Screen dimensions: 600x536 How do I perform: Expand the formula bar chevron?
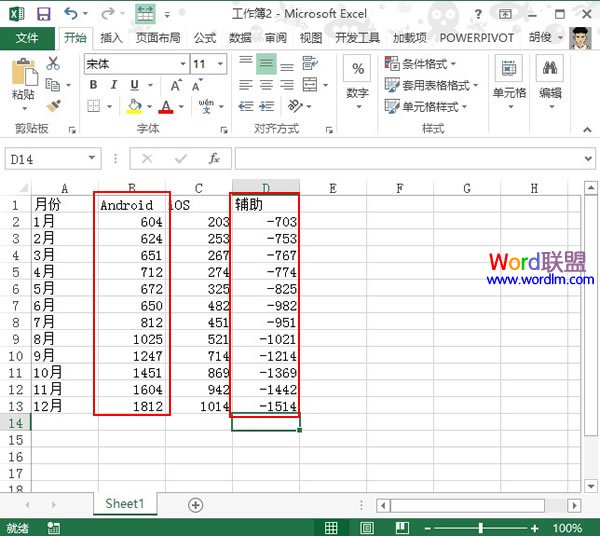coord(588,158)
